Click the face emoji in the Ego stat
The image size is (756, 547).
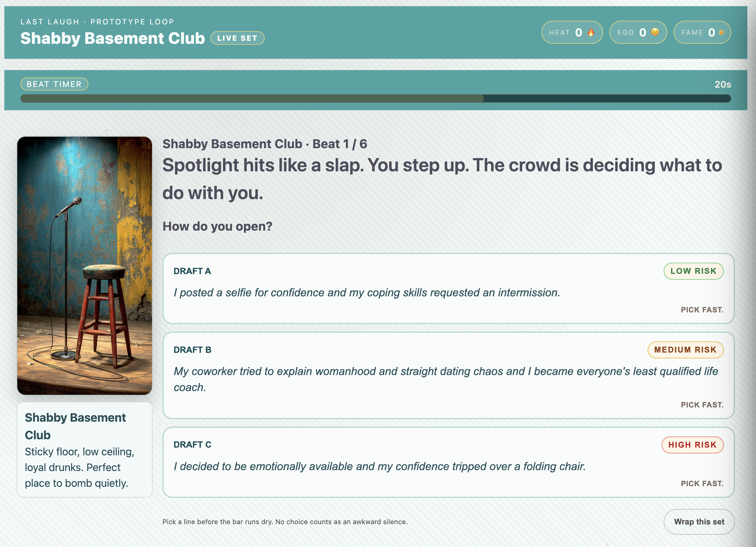tap(655, 32)
